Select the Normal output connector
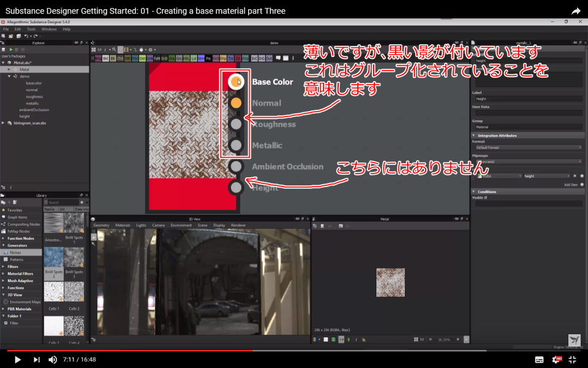 coord(236,103)
